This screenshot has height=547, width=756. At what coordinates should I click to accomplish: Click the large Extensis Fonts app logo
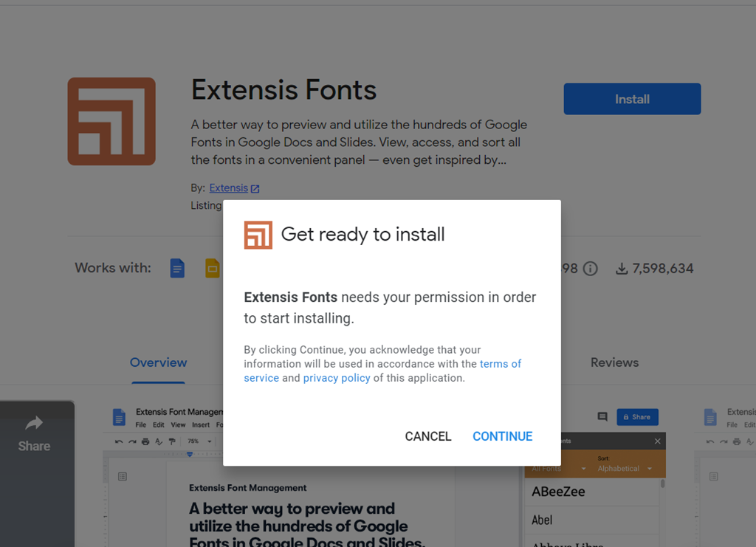pyautogui.click(x=111, y=122)
